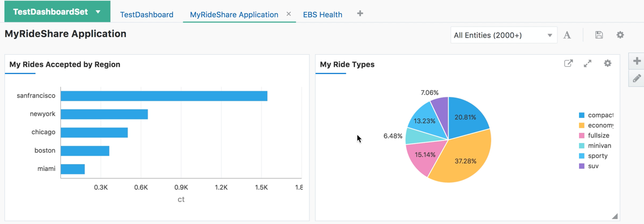Toggle the economy legend color swatch
This screenshot has width=644, height=224.
coord(581,125)
